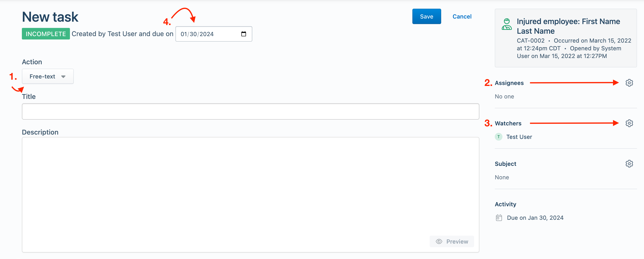
Task: Click the Activity section label
Action: 505,204
